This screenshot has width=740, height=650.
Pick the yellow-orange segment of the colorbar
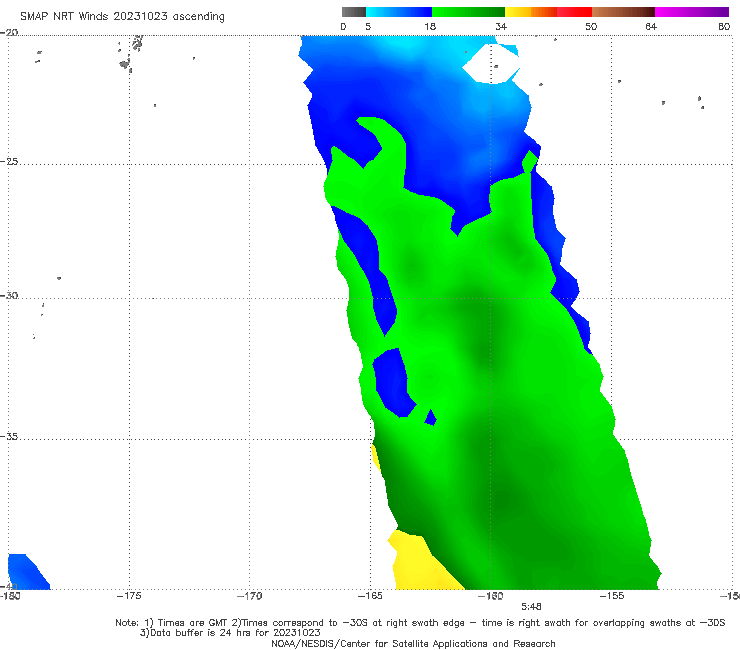[x=531, y=12]
